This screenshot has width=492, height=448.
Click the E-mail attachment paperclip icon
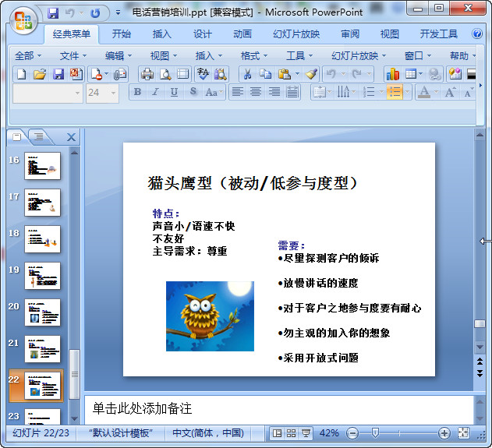point(120,74)
